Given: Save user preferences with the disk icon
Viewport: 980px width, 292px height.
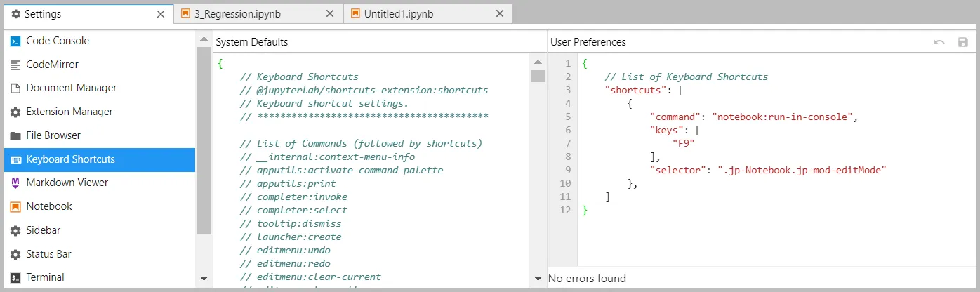Looking at the screenshot, I should coord(962,42).
